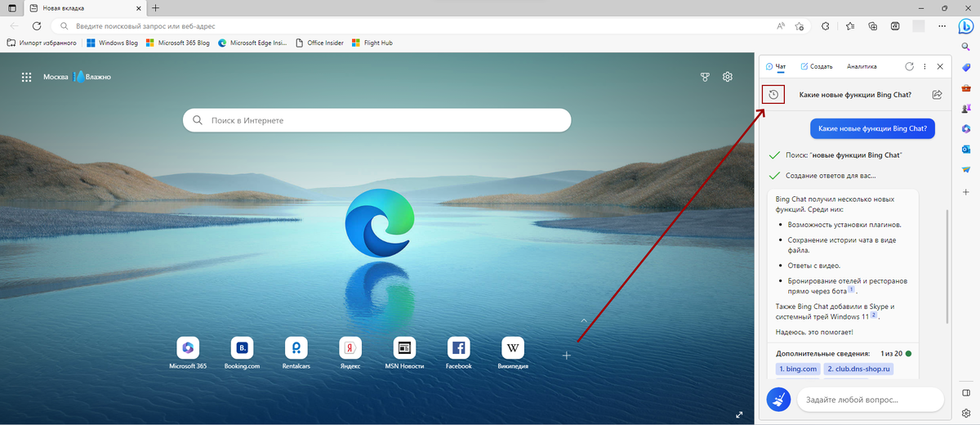Image resolution: width=980 pixels, height=425 pixels.
Task: Open the Edge Settings and more menu
Action: pos(942,26)
